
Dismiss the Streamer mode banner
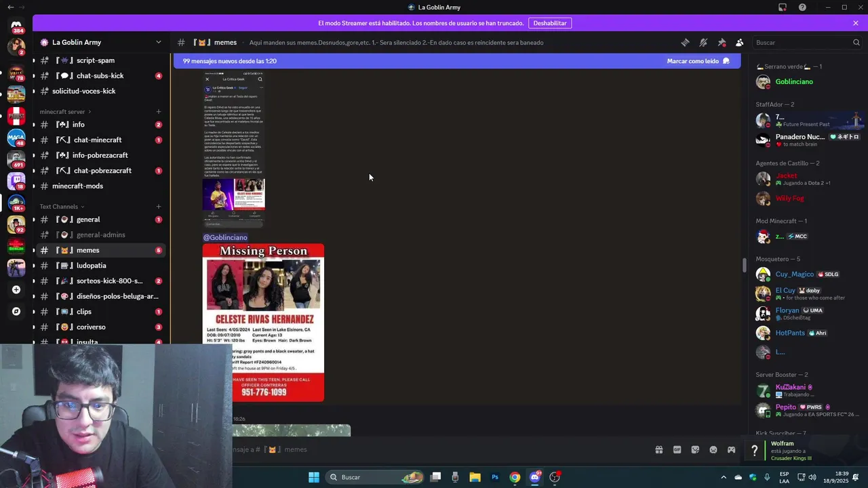[856, 23]
